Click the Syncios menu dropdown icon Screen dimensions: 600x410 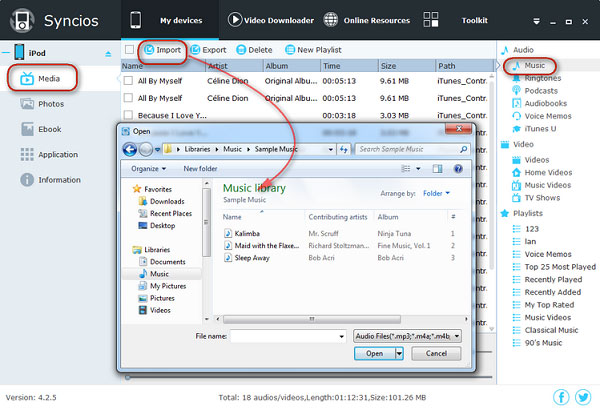click(x=536, y=21)
